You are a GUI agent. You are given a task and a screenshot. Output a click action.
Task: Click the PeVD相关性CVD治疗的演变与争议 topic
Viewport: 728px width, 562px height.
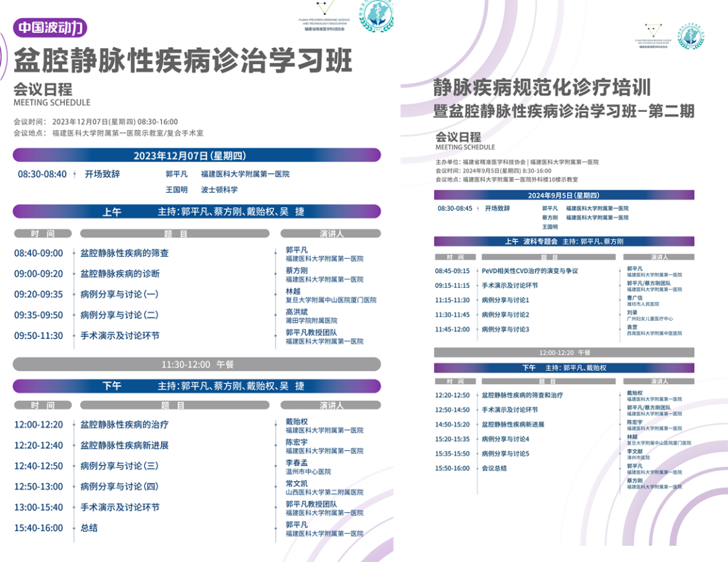530,271
